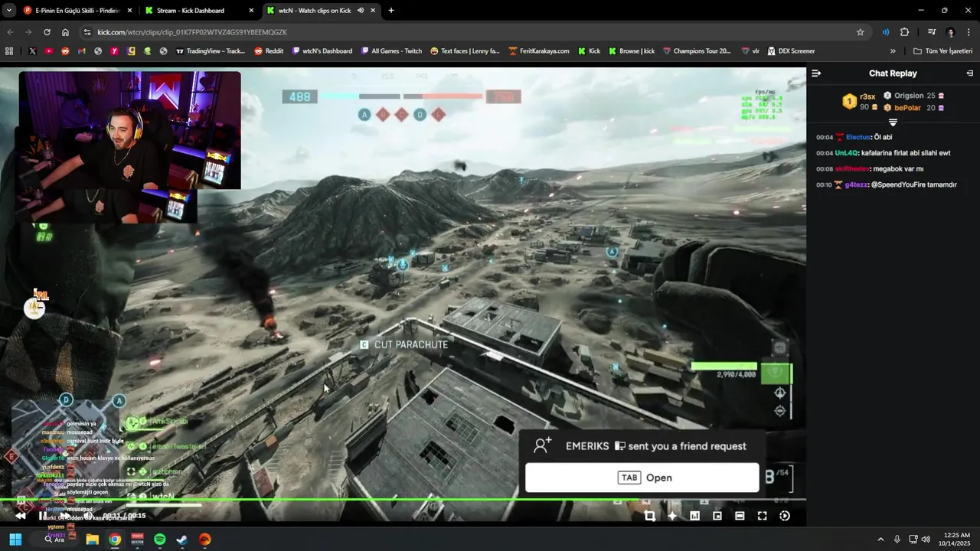Enter fullscreen on the video player

pos(762,516)
